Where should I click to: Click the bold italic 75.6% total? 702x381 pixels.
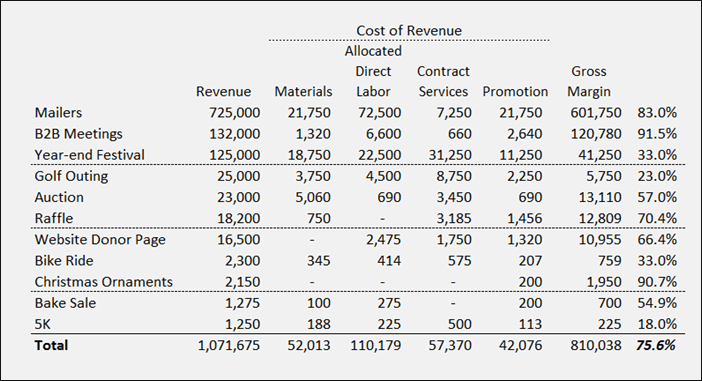pyautogui.click(x=656, y=345)
